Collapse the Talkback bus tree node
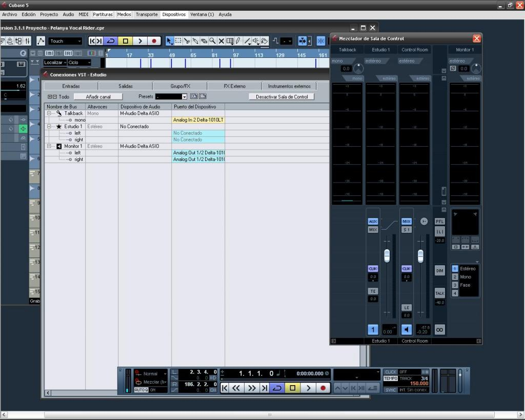 (50, 113)
